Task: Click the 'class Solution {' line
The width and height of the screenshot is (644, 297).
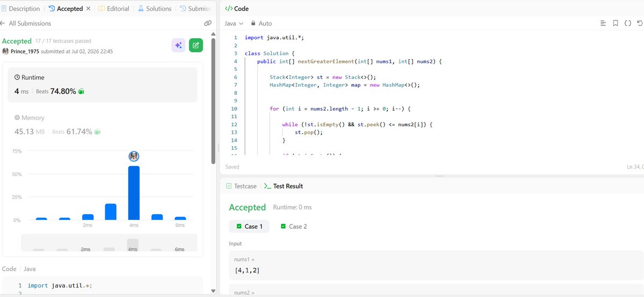Action: (269, 53)
